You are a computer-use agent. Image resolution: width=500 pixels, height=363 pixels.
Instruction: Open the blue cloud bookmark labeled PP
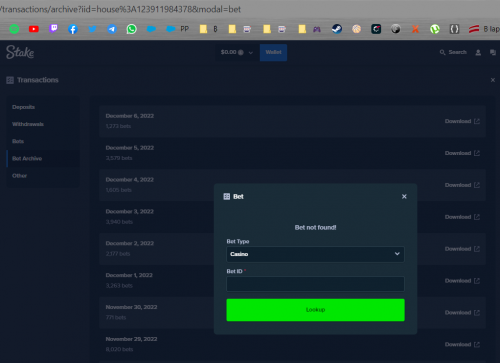point(177,29)
